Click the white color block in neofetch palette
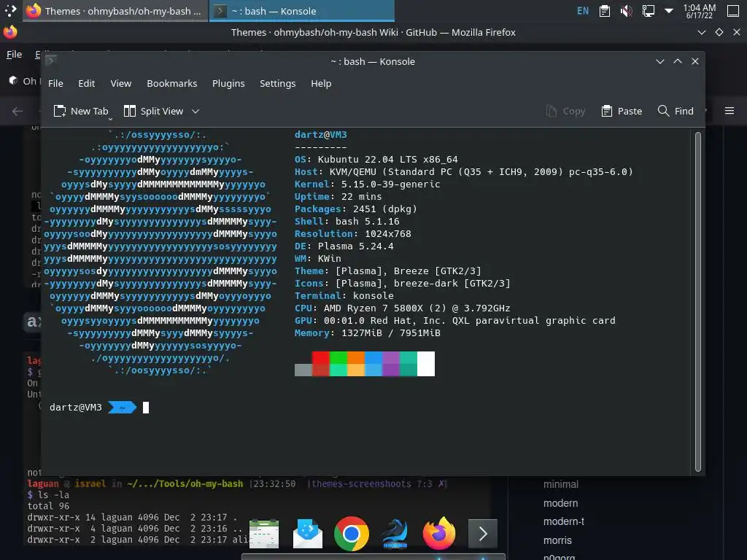The width and height of the screenshot is (747, 560). pyautogui.click(x=426, y=364)
